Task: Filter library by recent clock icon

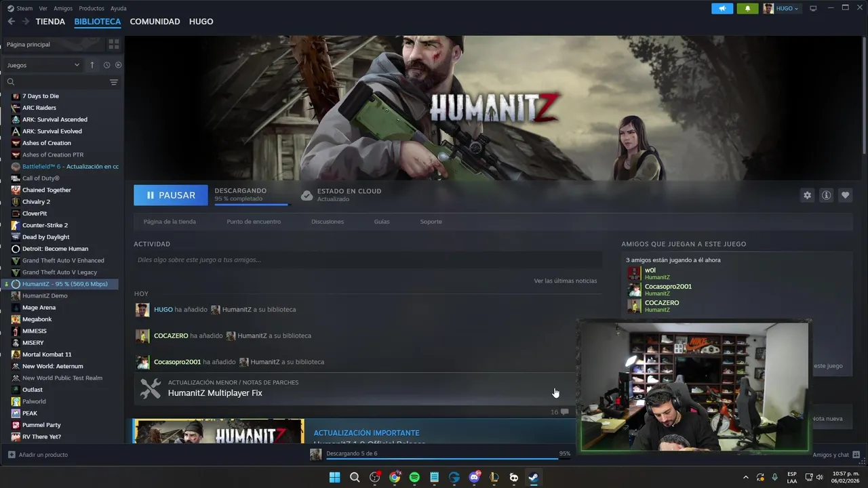Action: [x=106, y=65]
